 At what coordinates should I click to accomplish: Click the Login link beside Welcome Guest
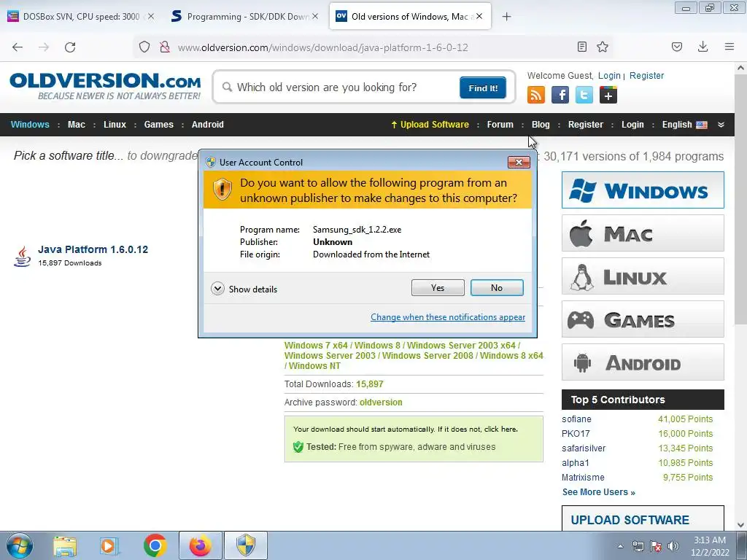point(609,75)
